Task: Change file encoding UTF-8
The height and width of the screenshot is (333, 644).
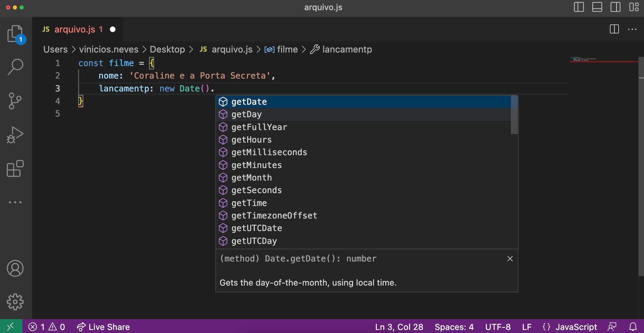Action: tap(498, 327)
